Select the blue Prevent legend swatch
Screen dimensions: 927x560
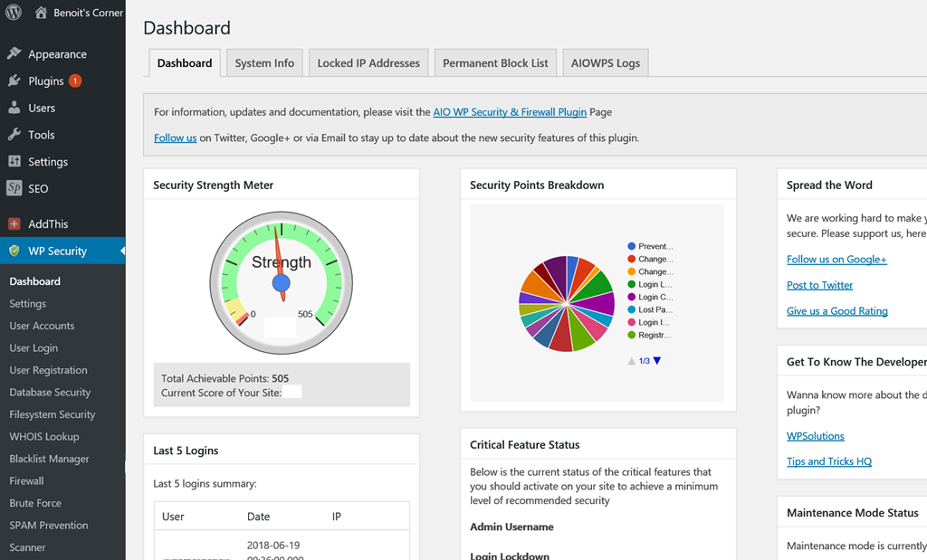click(631, 246)
